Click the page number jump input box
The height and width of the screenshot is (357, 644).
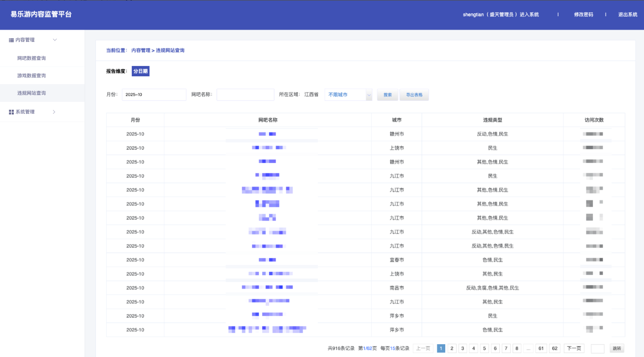(597, 349)
